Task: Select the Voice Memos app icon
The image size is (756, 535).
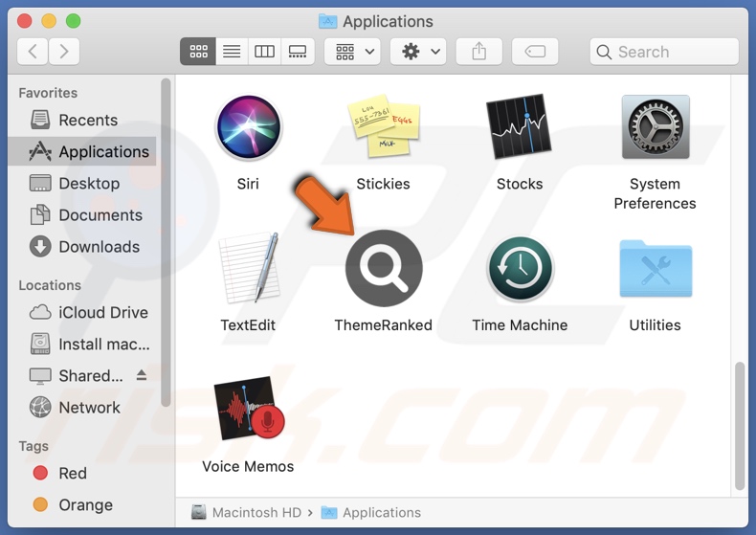Action: (x=249, y=408)
